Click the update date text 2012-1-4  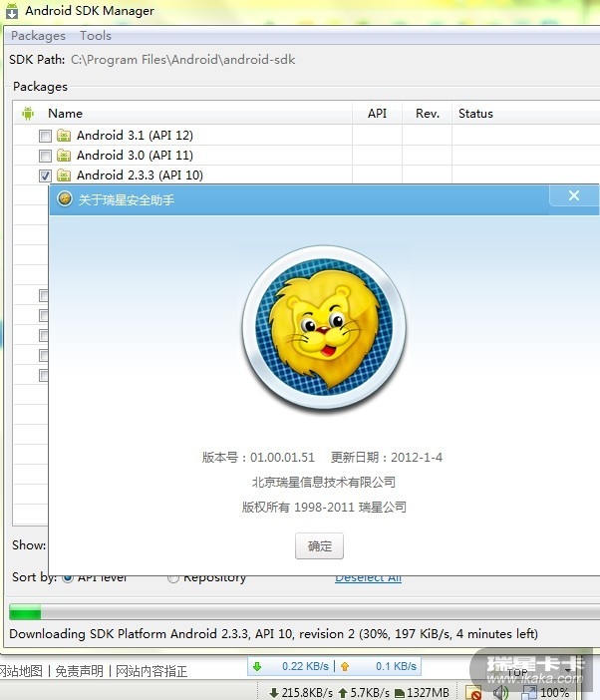point(417,457)
